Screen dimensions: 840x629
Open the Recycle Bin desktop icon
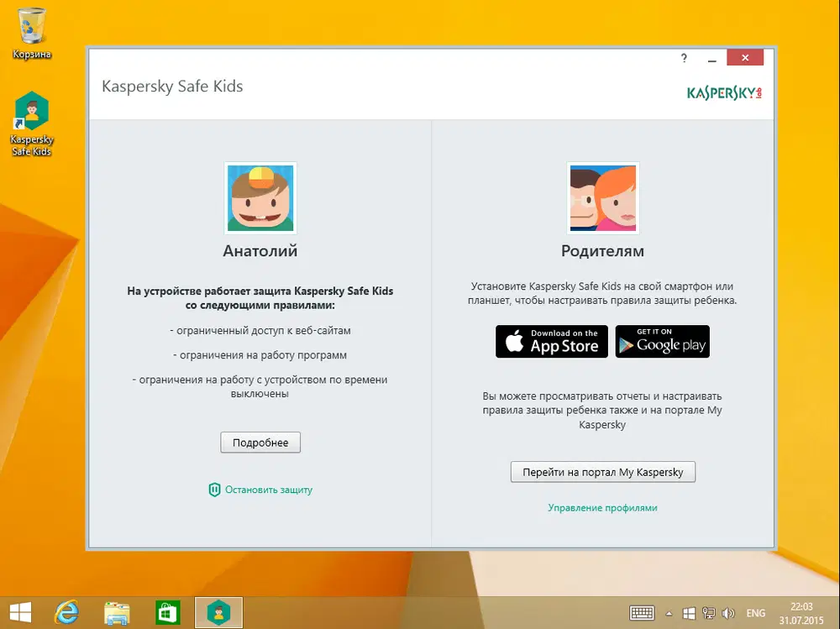(32, 32)
